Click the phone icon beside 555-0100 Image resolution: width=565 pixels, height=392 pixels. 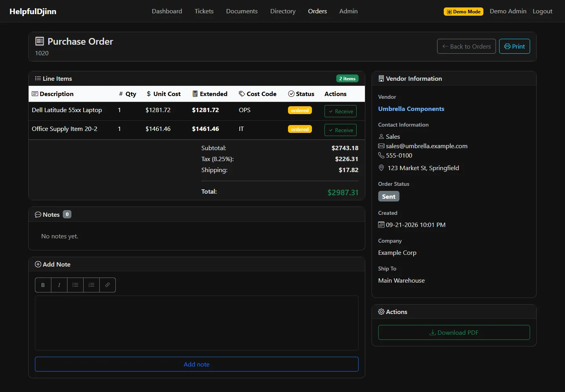(381, 155)
